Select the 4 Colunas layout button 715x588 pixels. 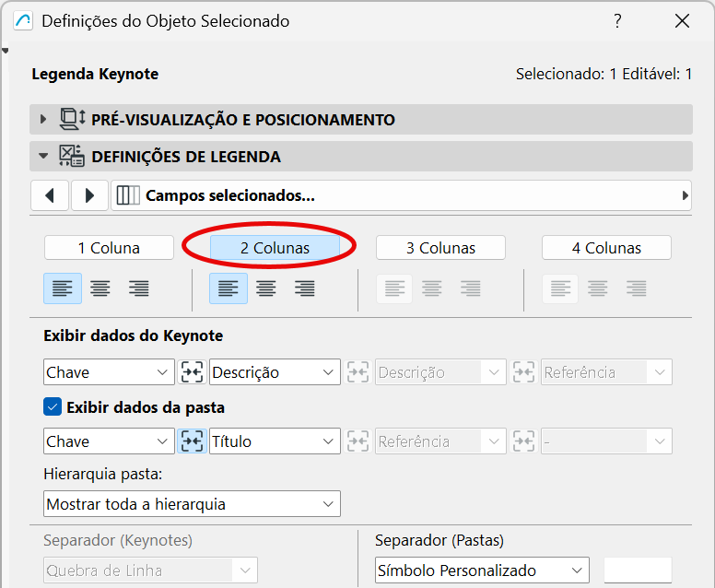[x=606, y=248]
